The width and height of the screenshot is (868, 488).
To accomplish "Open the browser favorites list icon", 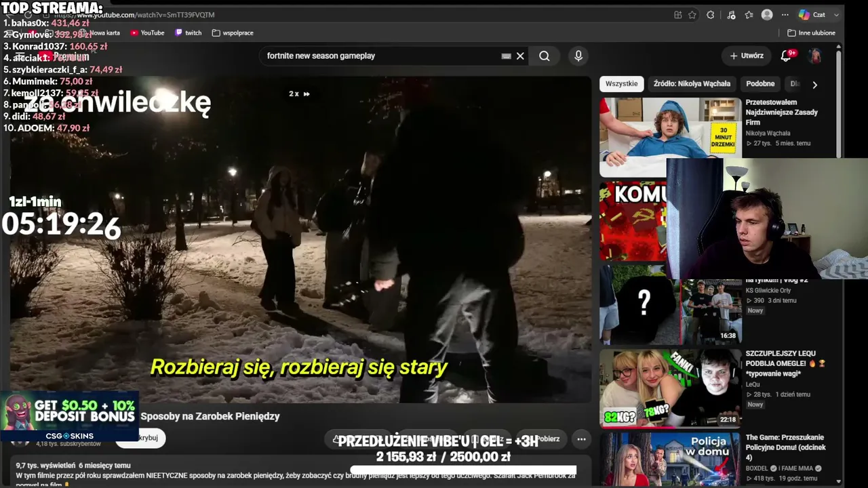I will 749,15.
